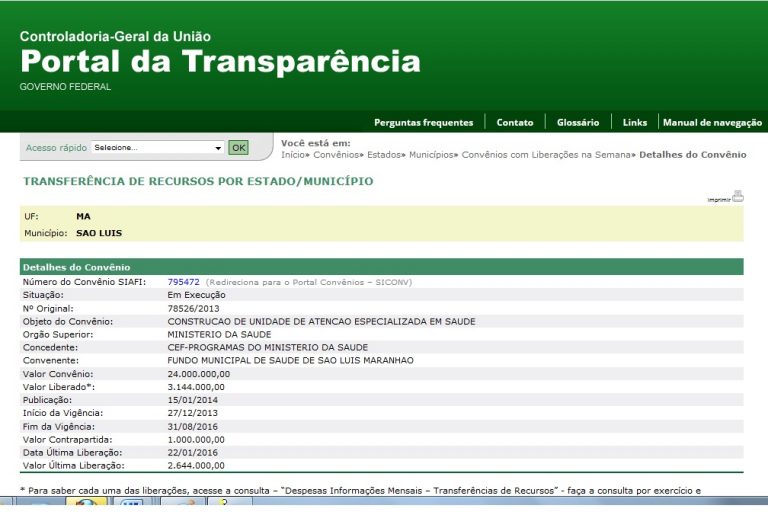This screenshot has height=515, width=768.
Task: Open the Acesso rápido 'Selecione...' dropdown
Action: 157,148
